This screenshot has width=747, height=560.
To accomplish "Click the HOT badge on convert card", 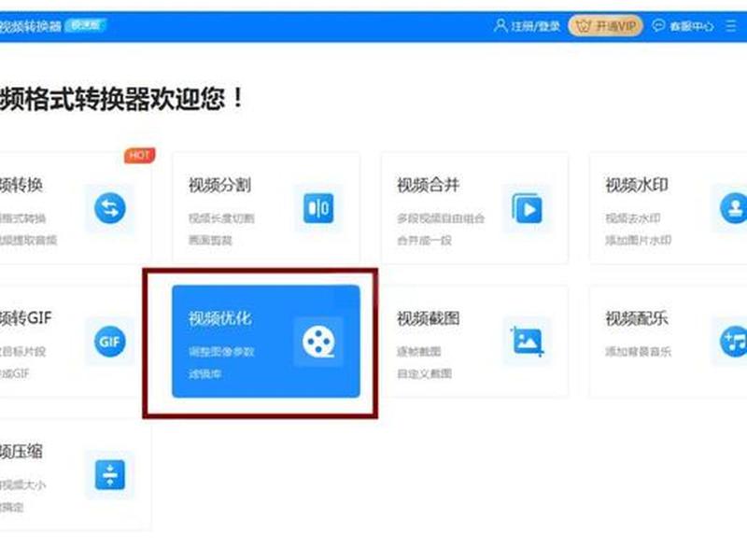I will (x=139, y=155).
